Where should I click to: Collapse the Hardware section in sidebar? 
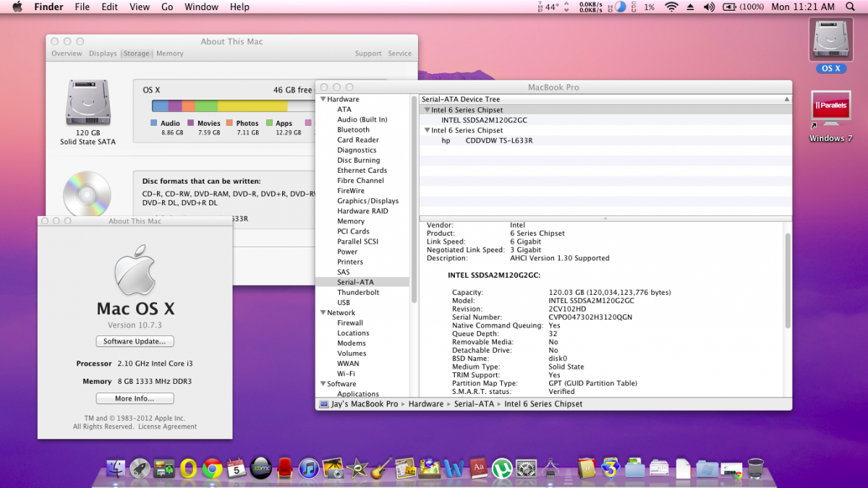323,100
